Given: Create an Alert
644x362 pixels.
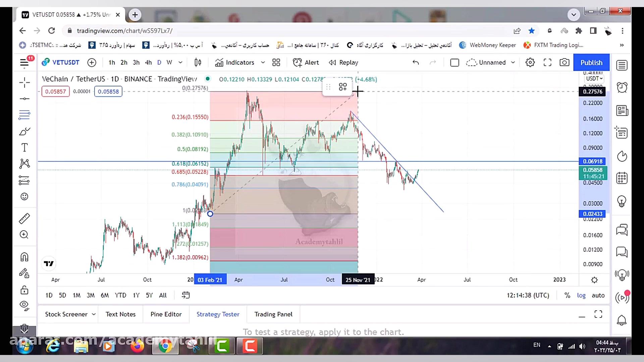Looking at the screenshot, I should point(306,62).
